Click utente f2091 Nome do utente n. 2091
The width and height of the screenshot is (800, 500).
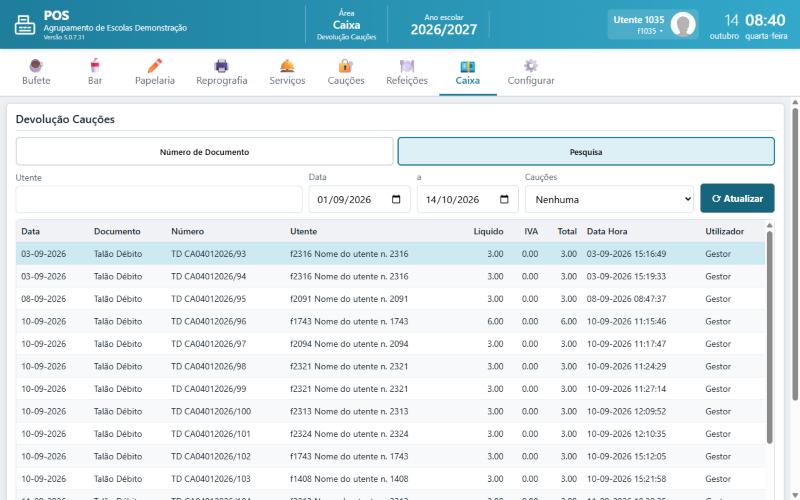(x=349, y=298)
